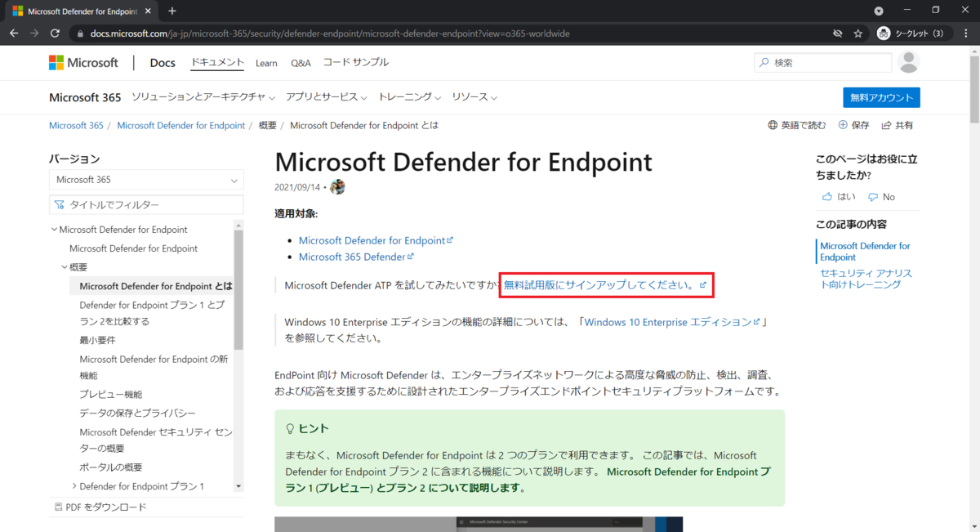The height and width of the screenshot is (532, 980).
Task: Select the Docs header link
Action: tap(163, 63)
